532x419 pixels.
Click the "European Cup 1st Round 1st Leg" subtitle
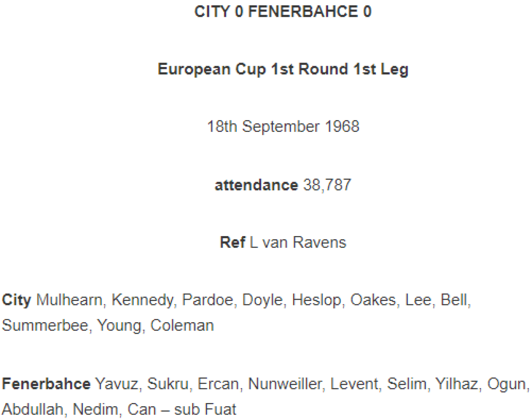[283, 70]
